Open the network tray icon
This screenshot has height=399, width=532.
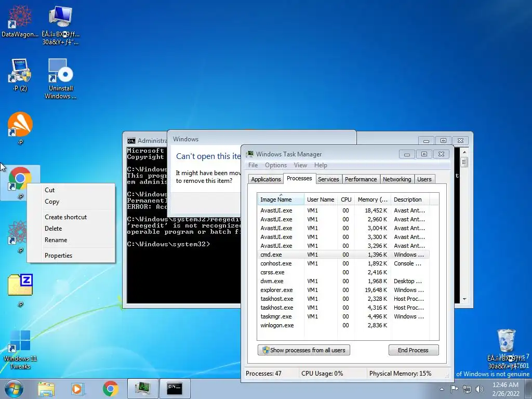point(467,389)
